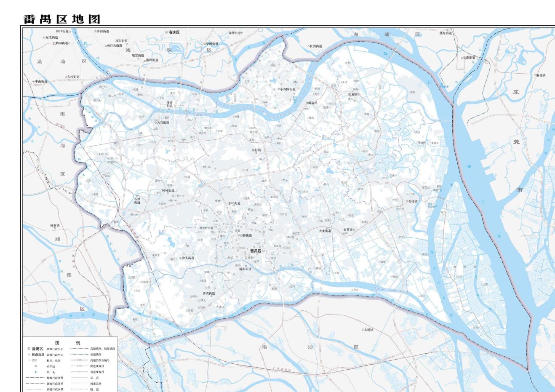Select the 城市道路 legend text
Image resolution: width=555 pixels, height=392 pixels.
pos(96,384)
